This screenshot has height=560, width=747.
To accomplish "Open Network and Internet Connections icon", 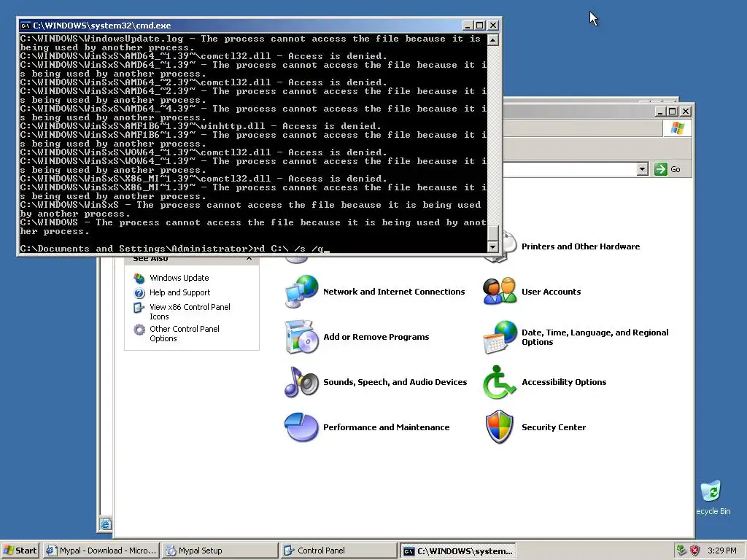I will [x=301, y=291].
